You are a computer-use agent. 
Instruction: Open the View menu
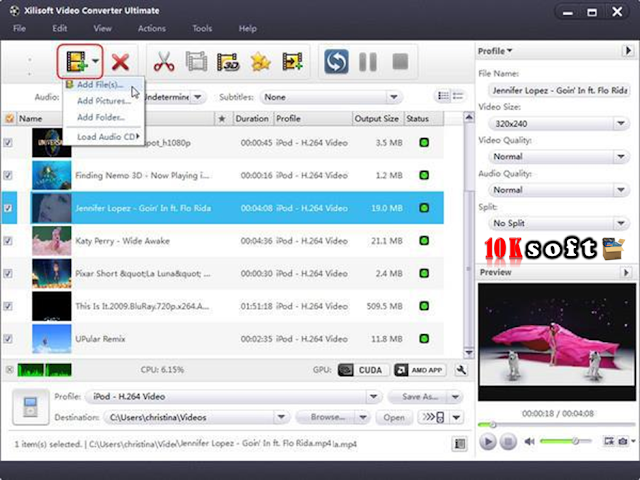point(102,29)
